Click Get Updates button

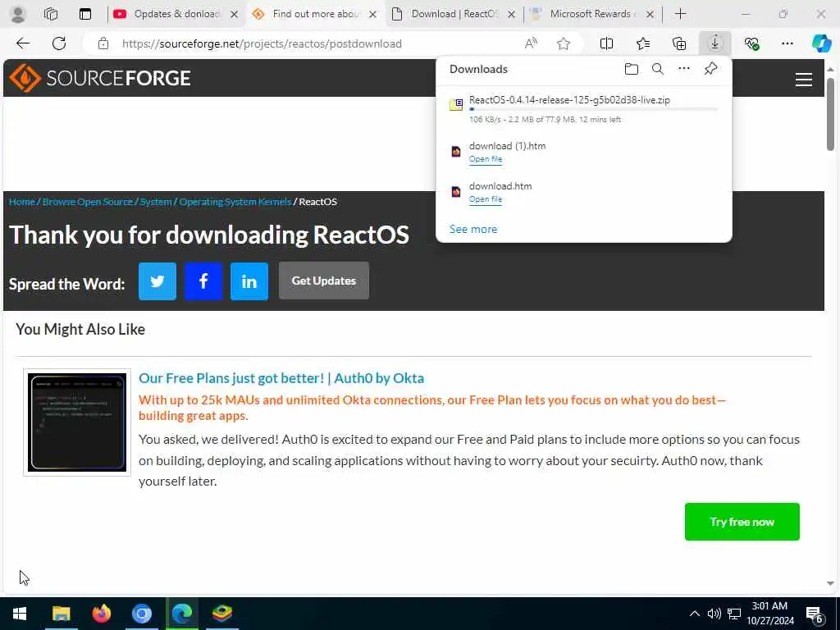click(323, 281)
